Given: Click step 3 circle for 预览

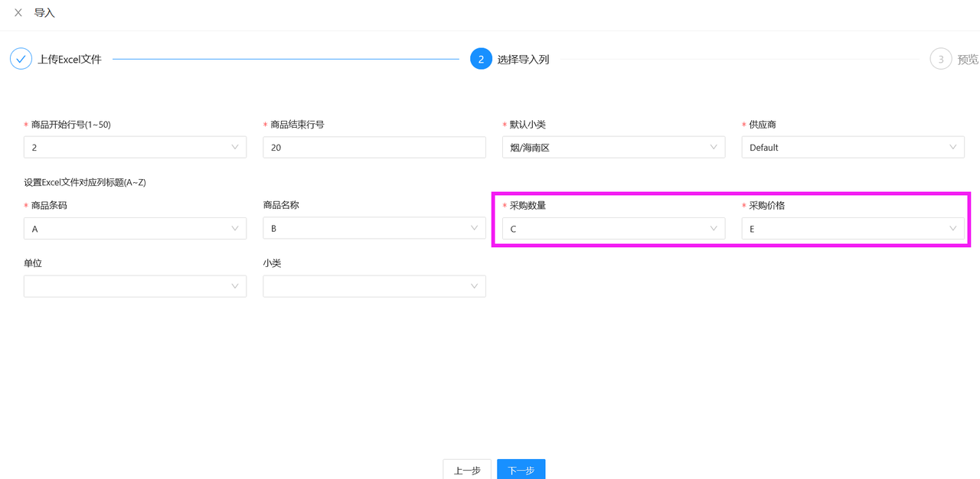Looking at the screenshot, I should tap(941, 59).
